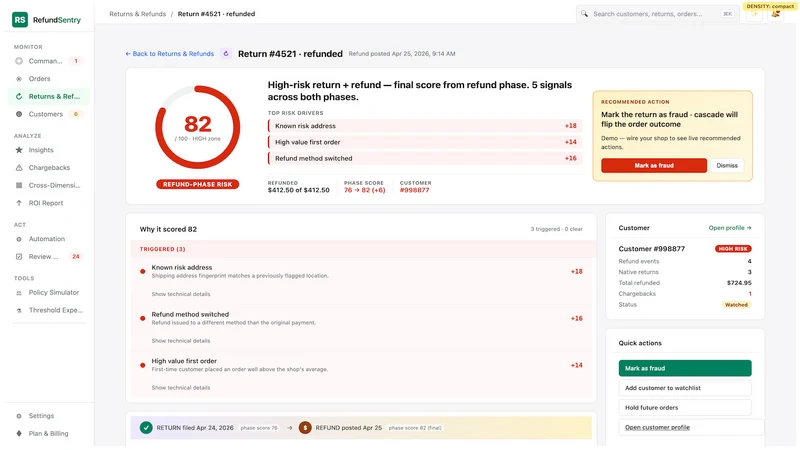Click the RefundSentry RS logo icon
Viewport: 800px width, 450px height.
20,19
